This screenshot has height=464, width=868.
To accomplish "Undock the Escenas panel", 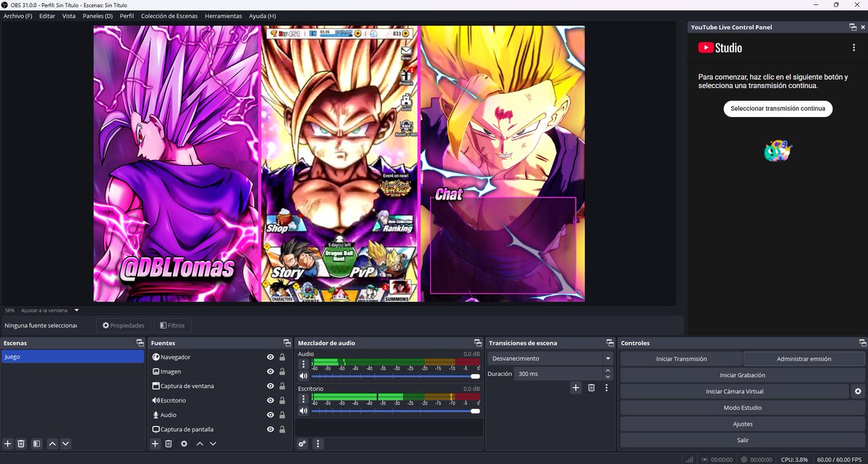I will point(140,343).
